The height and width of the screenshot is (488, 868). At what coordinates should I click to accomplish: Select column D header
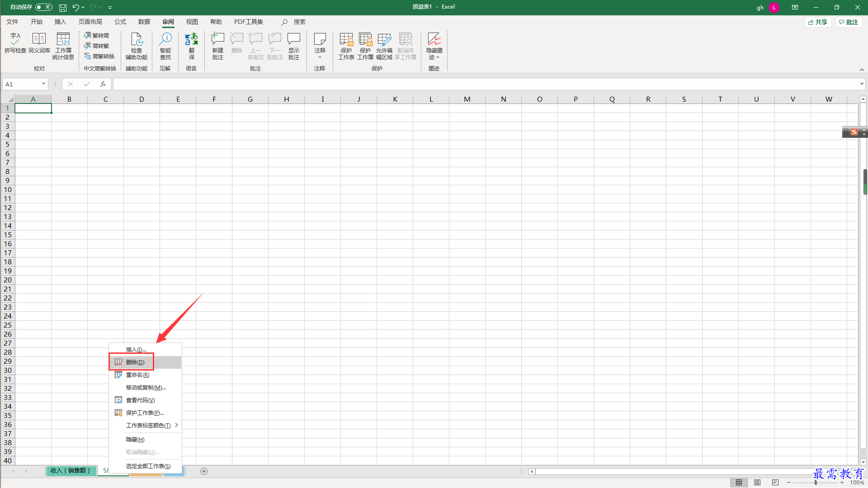(142, 99)
